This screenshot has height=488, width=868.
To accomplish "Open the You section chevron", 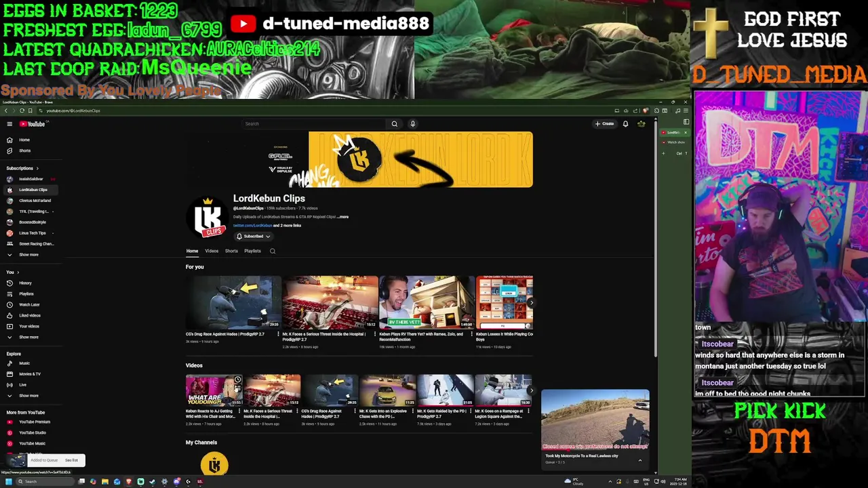I will click(x=18, y=272).
